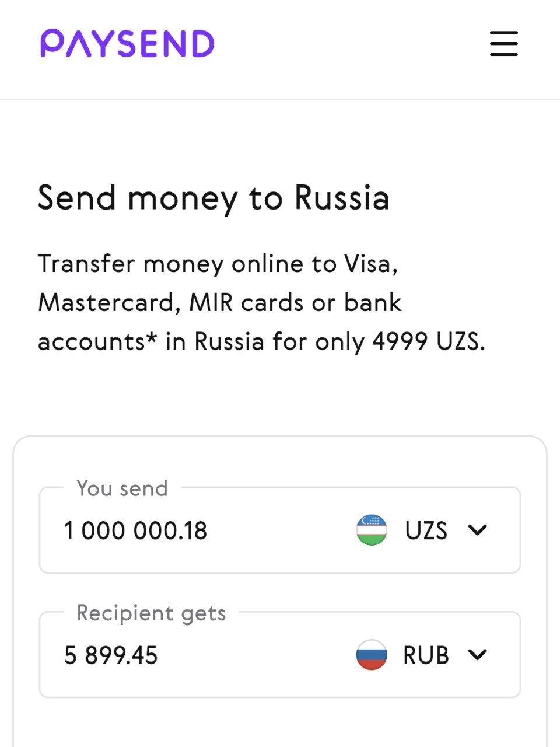Click the "Recipient gets" field label

(151, 613)
